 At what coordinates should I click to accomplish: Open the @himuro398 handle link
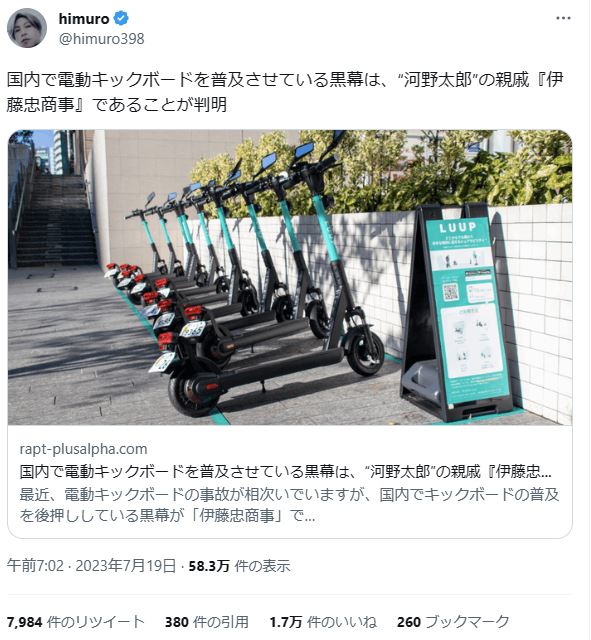click(x=102, y=39)
